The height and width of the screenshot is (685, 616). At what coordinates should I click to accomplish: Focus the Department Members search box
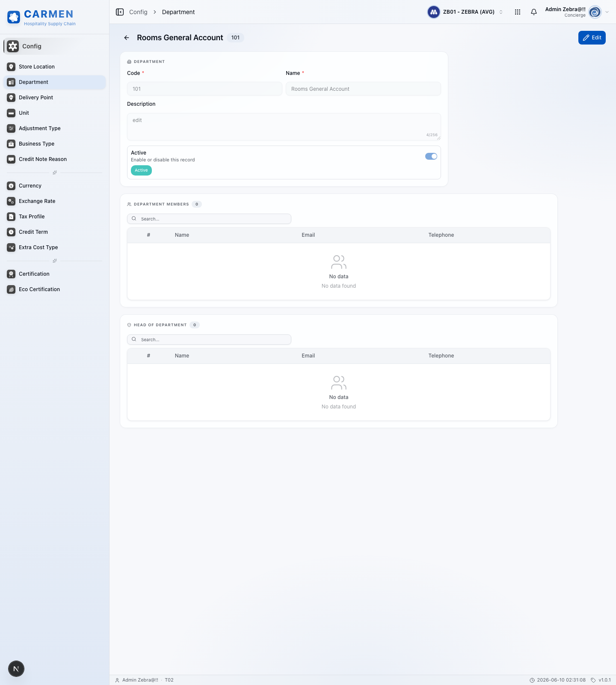point(209,219)
